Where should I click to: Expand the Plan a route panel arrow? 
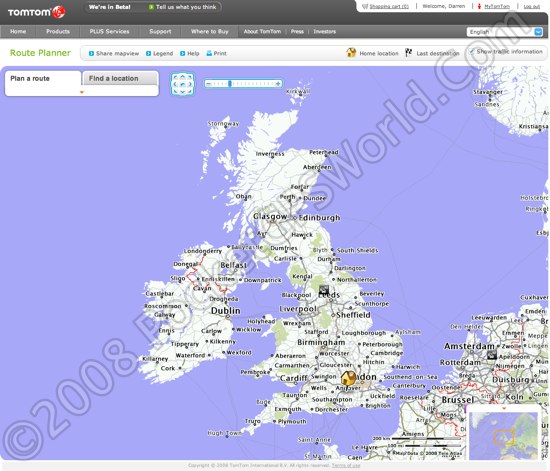[82, 92]
